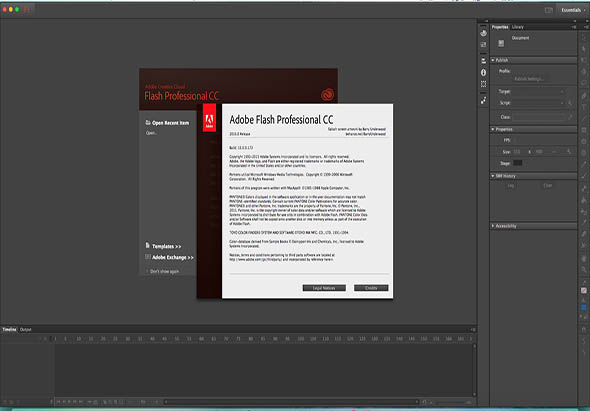Open the Color panel palette icon
The image size is (590, 411).
click(484, 33)
